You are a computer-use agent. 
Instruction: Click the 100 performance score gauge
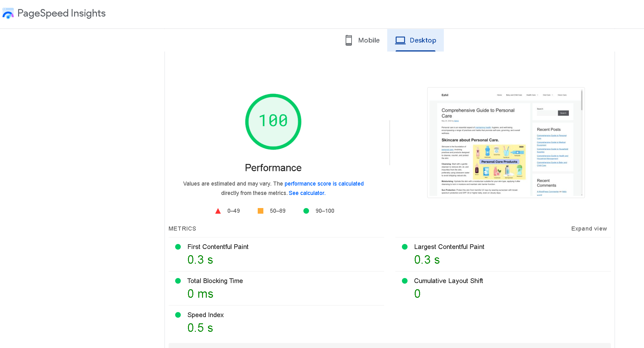tap(273, 122)
